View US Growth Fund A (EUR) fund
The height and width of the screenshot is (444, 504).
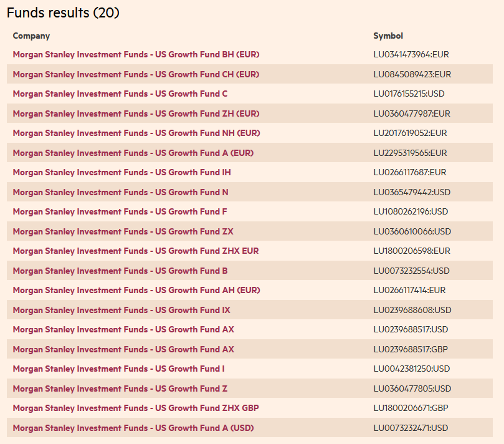point(133,153)
